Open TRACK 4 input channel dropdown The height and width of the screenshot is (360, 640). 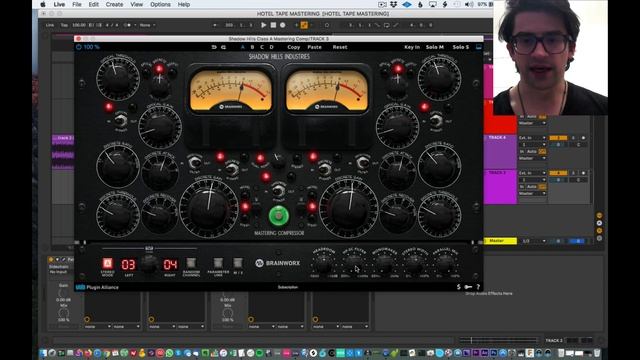[x=532, y=144]
